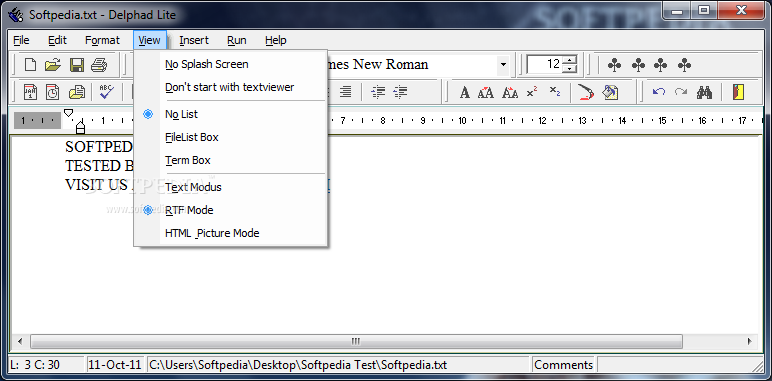This screenshot has width=772, height=381.
Task: Open font settings with the single A icon
Action: (464, 92)
